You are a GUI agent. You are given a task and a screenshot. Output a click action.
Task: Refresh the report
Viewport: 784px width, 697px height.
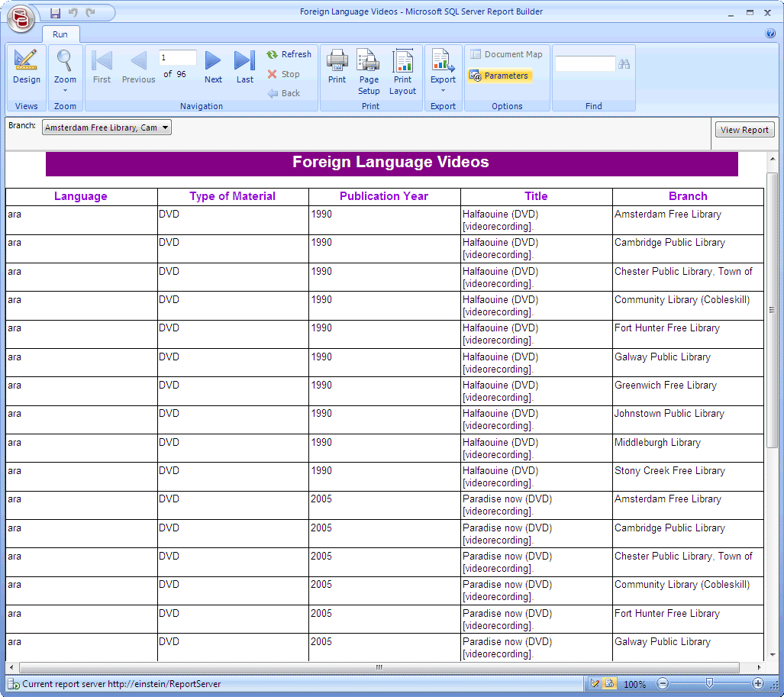point(289,55)
